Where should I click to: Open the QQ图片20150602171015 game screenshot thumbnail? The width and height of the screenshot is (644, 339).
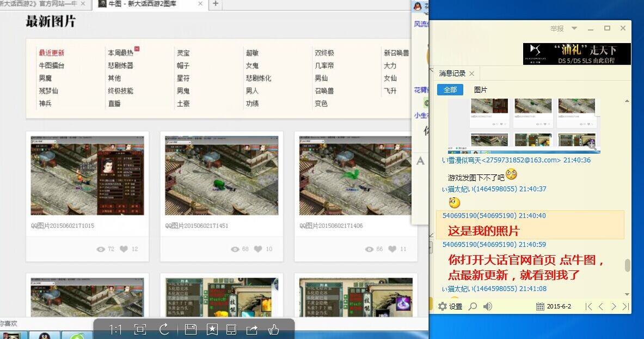tap(87, 175)
